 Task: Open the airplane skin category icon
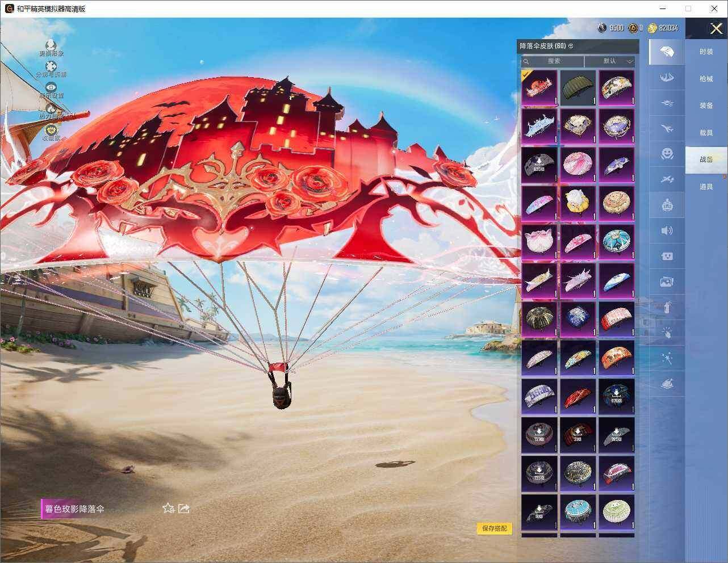[x=667, y=129]
